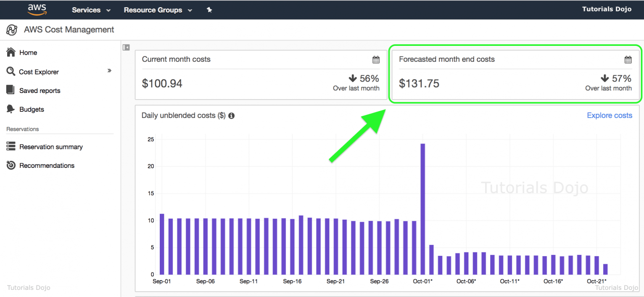Image resolution: width=644 pixels, height=297 pixels.
Task: Expand Cost Explorer submenu chevron
Action: click(109, 72)
